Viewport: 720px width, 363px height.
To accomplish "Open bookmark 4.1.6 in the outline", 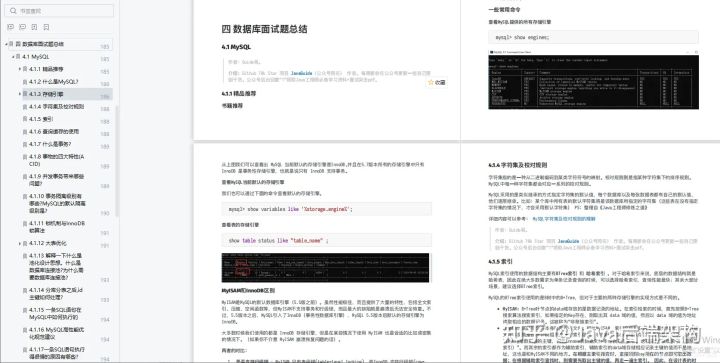I will (x=54, y=131).
